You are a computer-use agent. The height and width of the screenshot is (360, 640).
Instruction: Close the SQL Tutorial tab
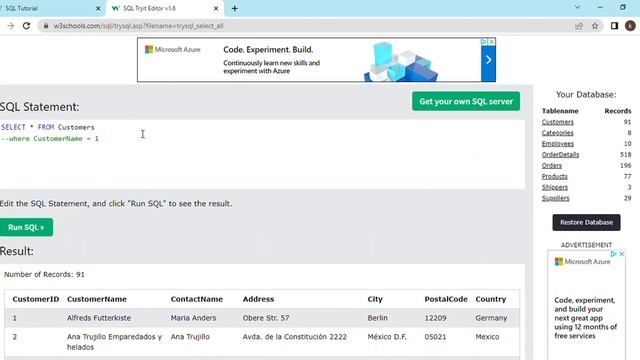click(x=98, y=8)
